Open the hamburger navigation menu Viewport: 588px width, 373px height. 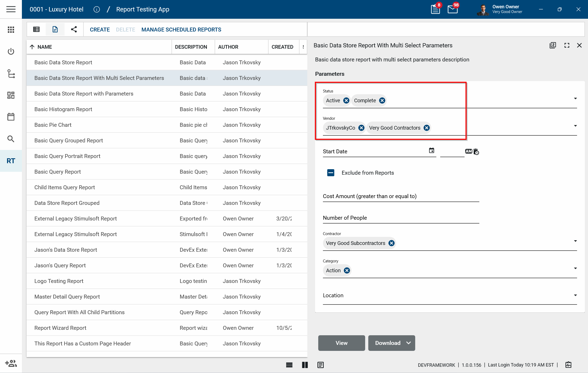pyautogui.click(x=11, y=9)
